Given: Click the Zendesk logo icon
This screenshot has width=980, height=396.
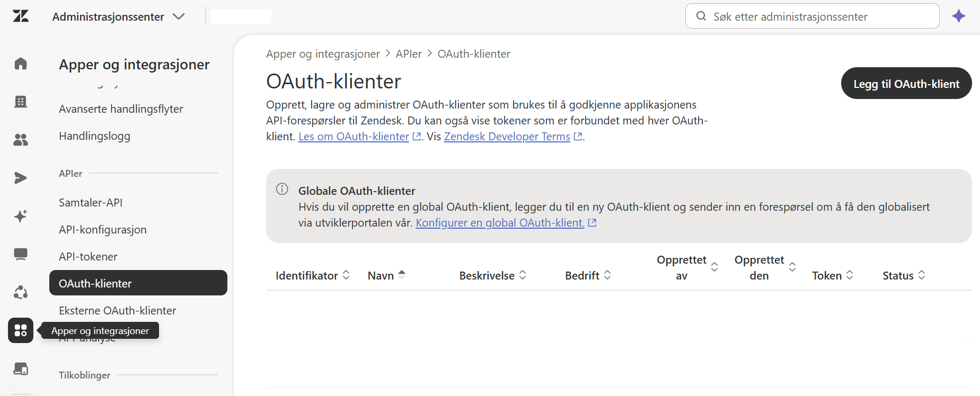Looking at the screenshot, I should [21, 16].
